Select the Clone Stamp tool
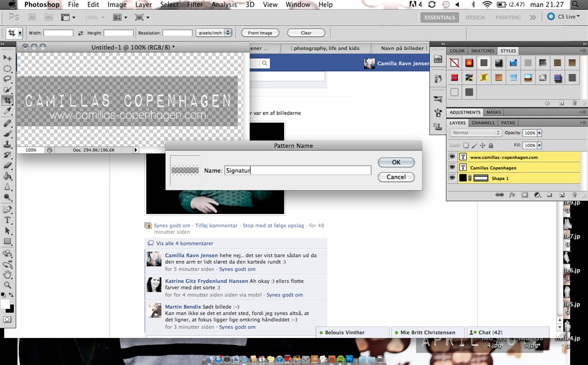The image size is (588, 365). (x=7, y=144)
